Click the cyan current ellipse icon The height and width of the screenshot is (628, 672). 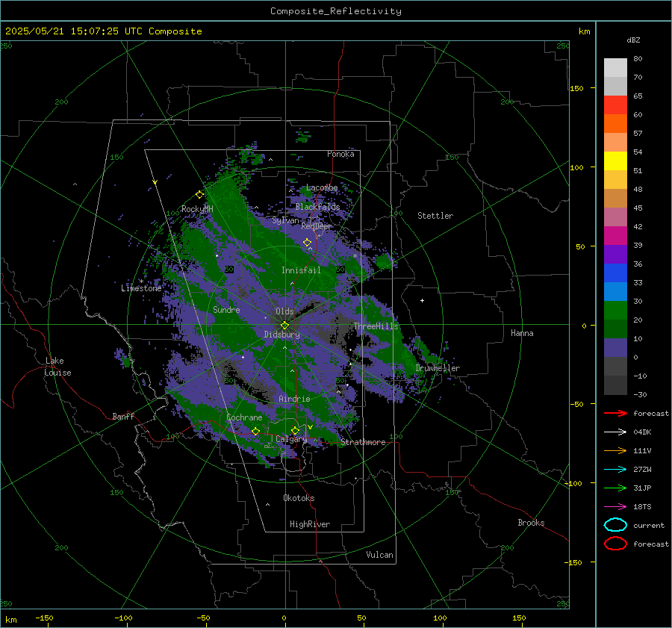point(615,525)
